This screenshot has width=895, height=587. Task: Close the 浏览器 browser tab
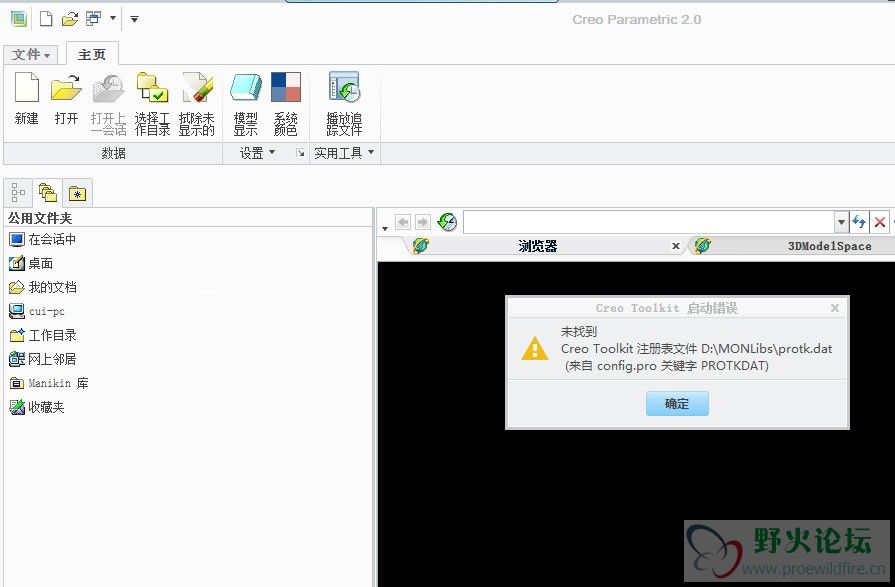(676, 246)
